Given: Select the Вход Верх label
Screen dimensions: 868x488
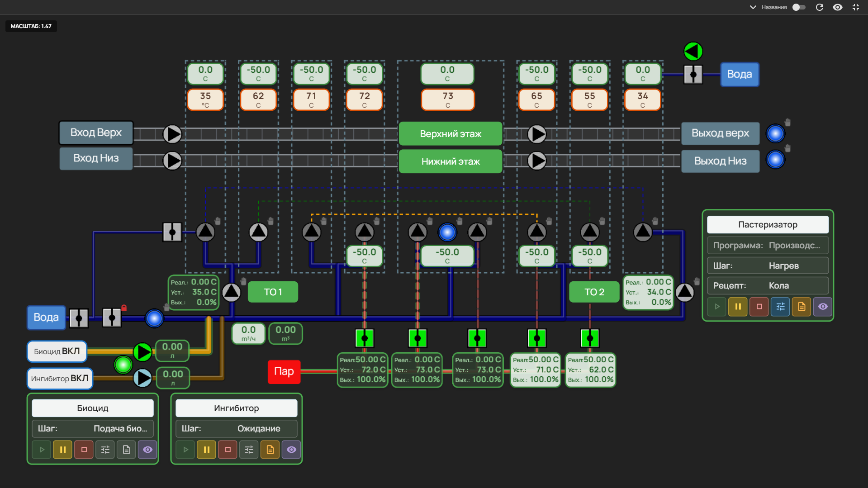Looking at the screenshot, I should pos(96,133).
